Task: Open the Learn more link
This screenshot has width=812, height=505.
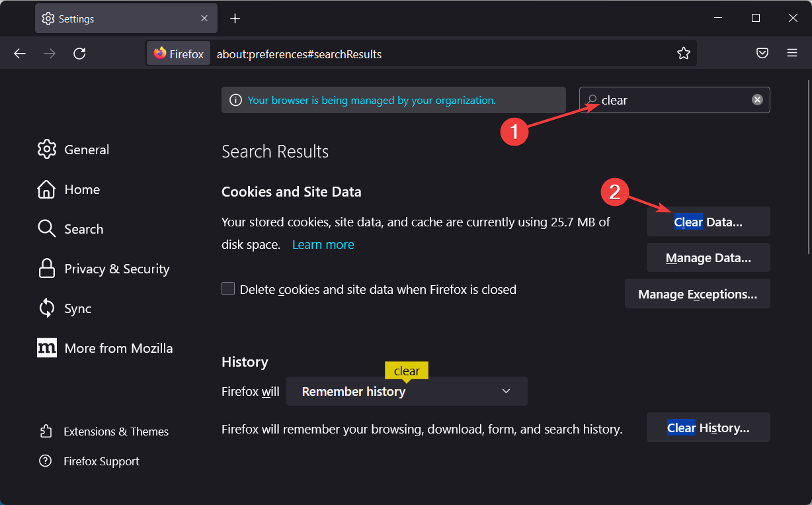Action: pyautogui.click(x=323, y=244)
